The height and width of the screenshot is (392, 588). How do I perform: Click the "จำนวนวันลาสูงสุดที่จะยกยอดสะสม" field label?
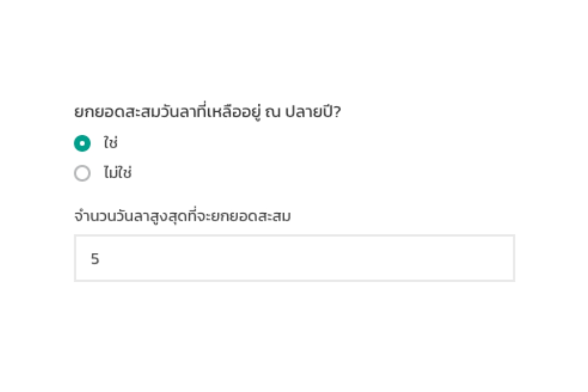coord(182,216)
